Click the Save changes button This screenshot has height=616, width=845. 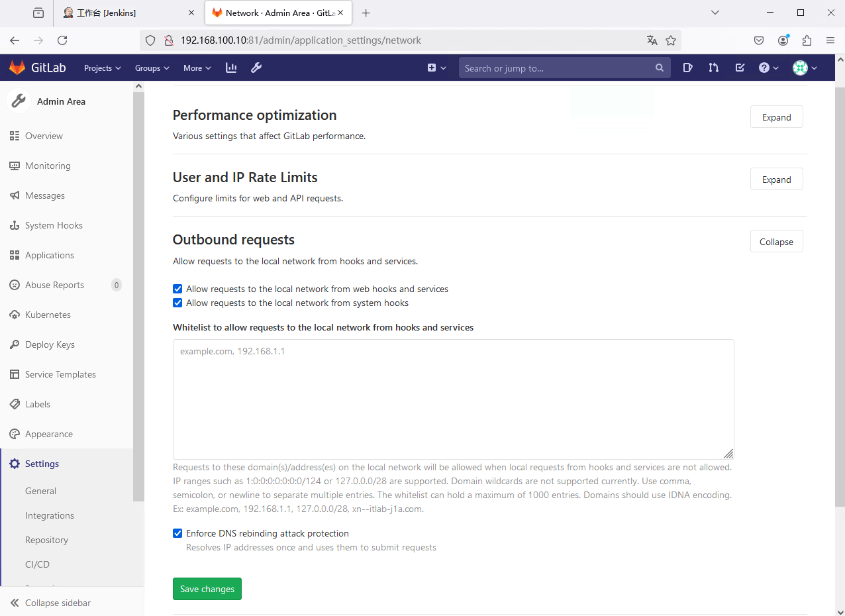point(207,589)
